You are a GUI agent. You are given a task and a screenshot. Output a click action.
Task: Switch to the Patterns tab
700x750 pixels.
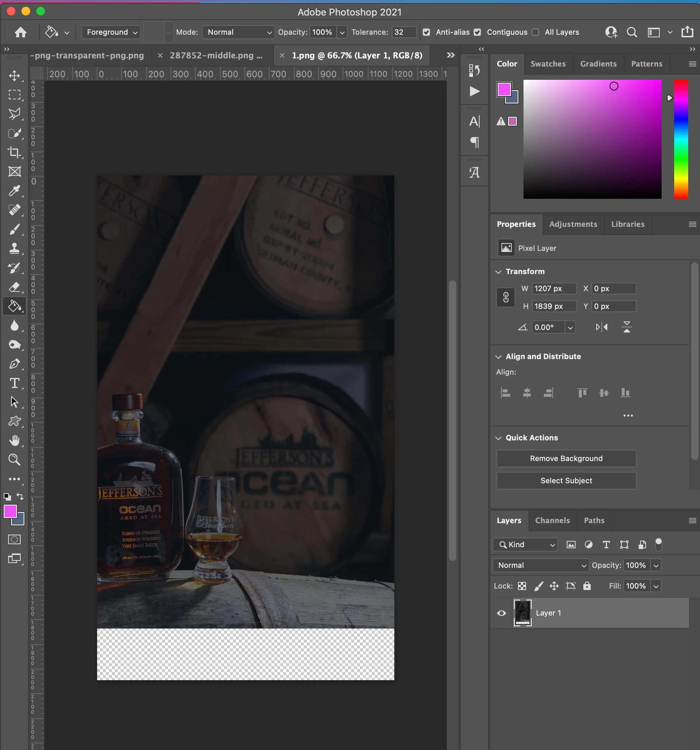(x=647, y=64)
